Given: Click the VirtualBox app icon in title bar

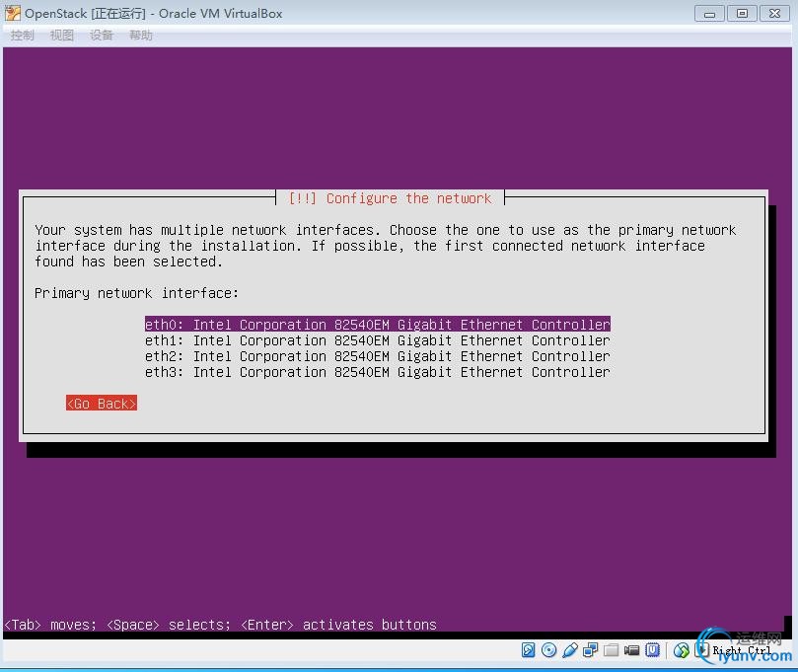Looking at the screenshot, I should (12, 13).
